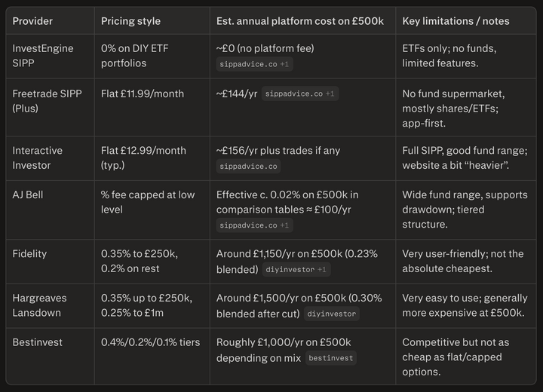Select the Interactive Investor provider cell
This screenshot has width=543, height=392.
point(38,158)
